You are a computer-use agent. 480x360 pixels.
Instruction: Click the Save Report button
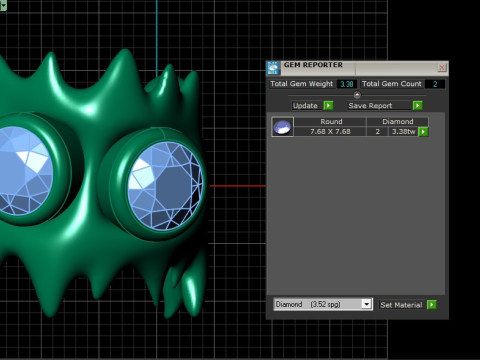coord(379,106)
